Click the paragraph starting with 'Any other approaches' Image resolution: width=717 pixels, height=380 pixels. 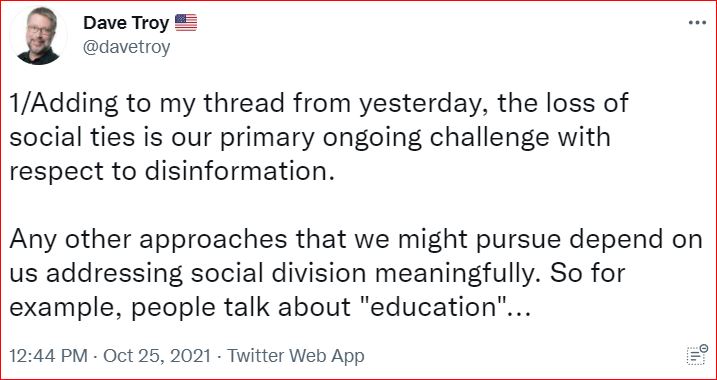point(356,273)
